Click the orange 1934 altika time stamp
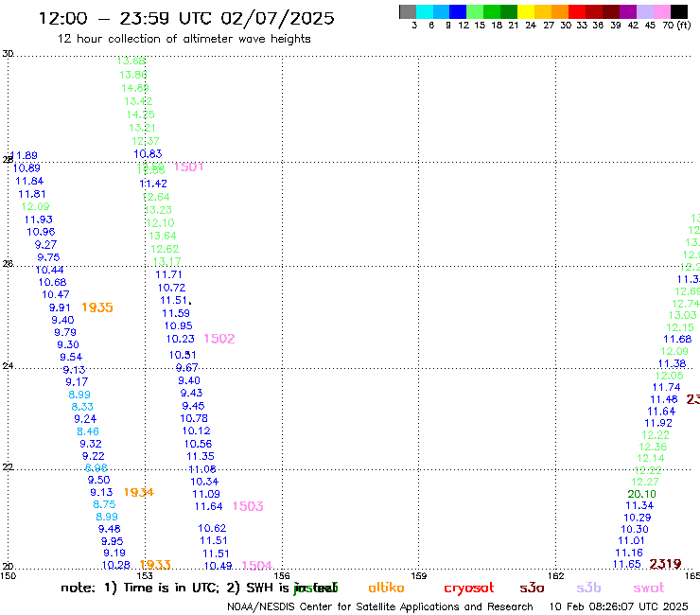 pos(139,492)
